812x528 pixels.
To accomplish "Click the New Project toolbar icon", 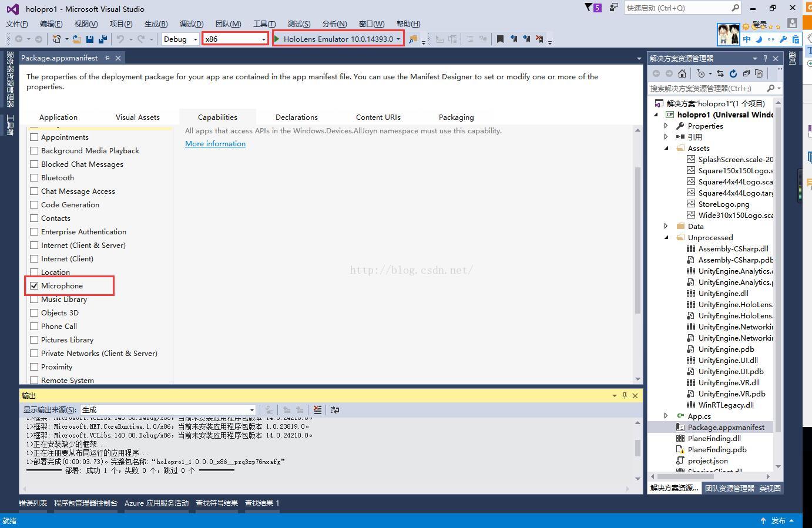I will [57, 39].
